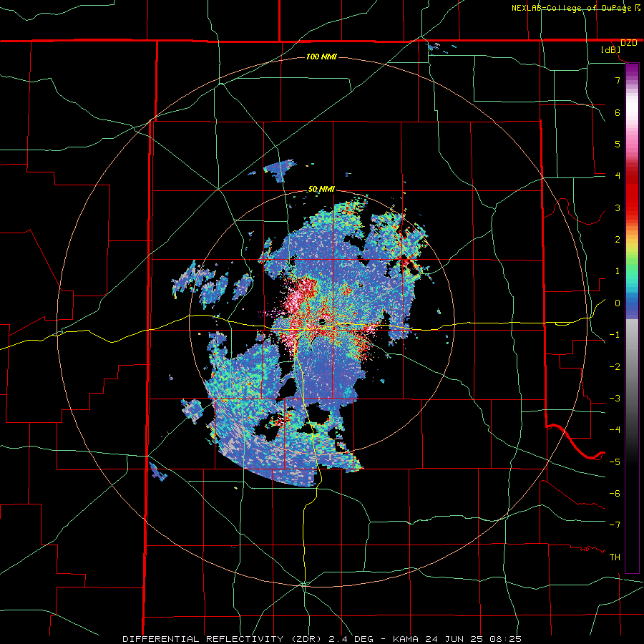The height and width of the screenshot is (644, 644).
Task: Click the '100 NMI' range ring label
Action: (x=321, y=57)
